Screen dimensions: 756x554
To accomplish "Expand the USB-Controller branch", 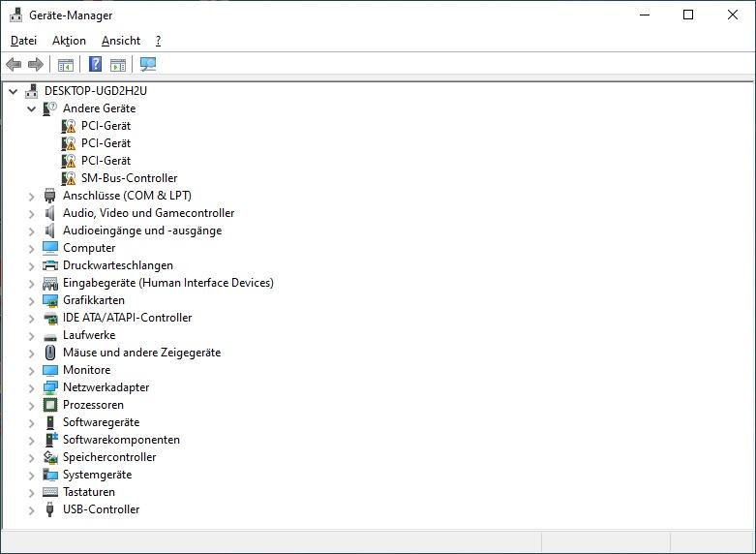I will [x=31, y=510].
